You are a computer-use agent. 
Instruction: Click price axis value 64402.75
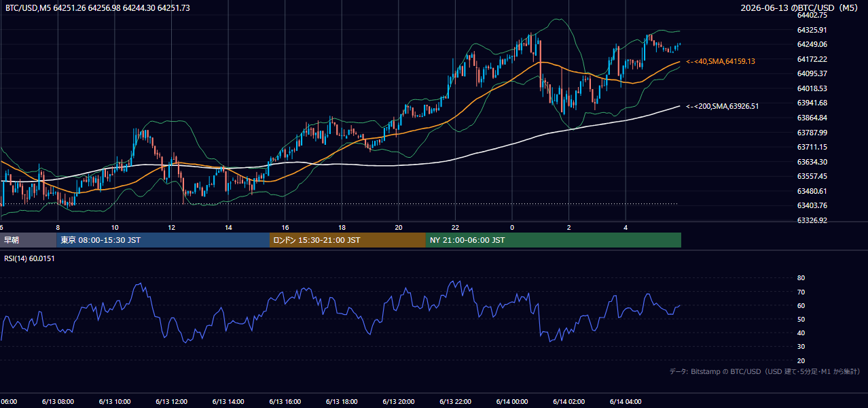coord(812,15)
